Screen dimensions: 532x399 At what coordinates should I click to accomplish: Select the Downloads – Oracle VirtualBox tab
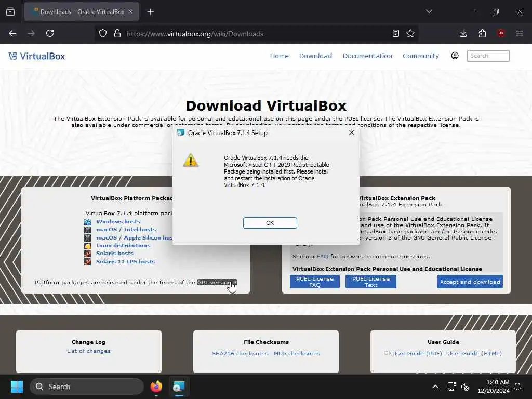(82, 12)
